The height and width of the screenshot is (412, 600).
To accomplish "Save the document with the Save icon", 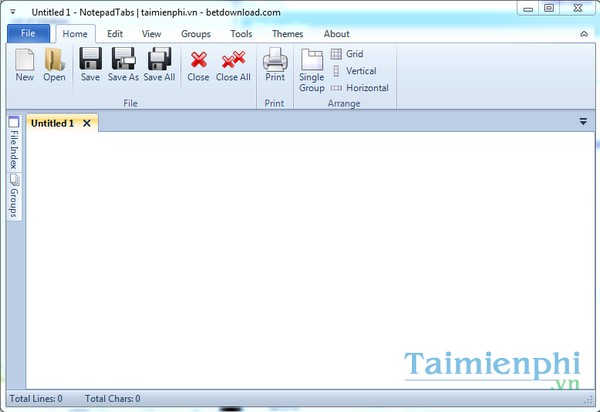I will [x=90, y=64].
